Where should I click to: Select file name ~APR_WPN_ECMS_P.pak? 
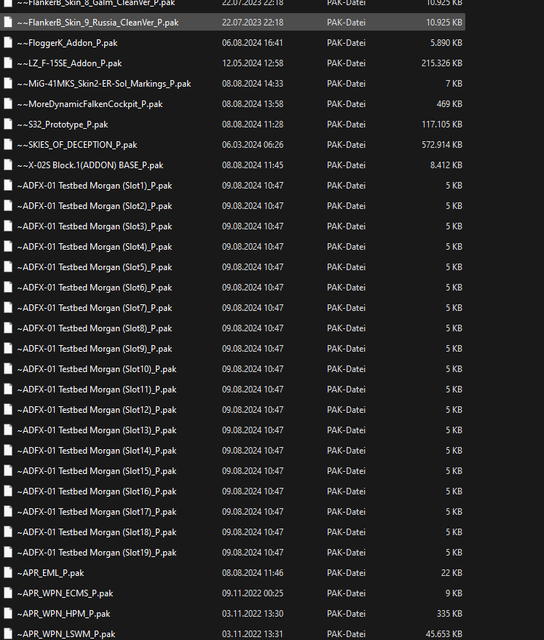(65, 593)
